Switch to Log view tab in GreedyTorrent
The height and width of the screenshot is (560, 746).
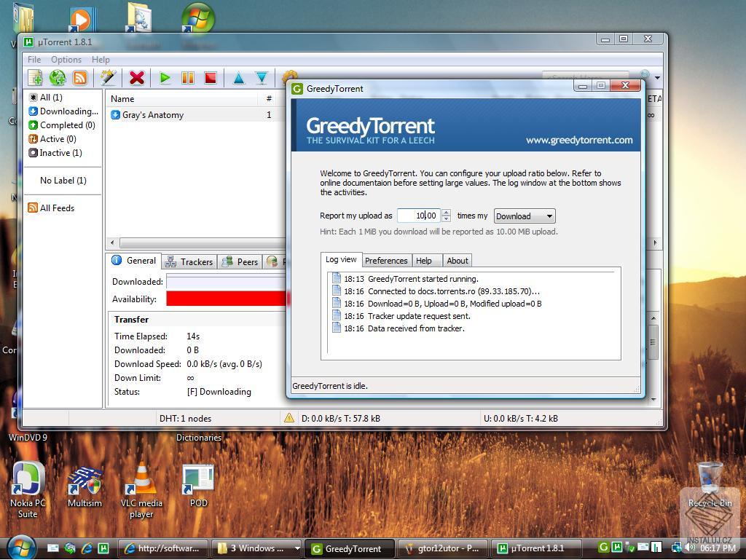click(341, 259)
